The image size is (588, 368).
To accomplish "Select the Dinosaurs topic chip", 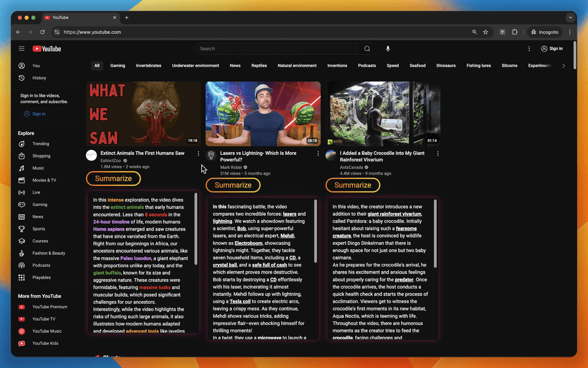I will point(446,65).
